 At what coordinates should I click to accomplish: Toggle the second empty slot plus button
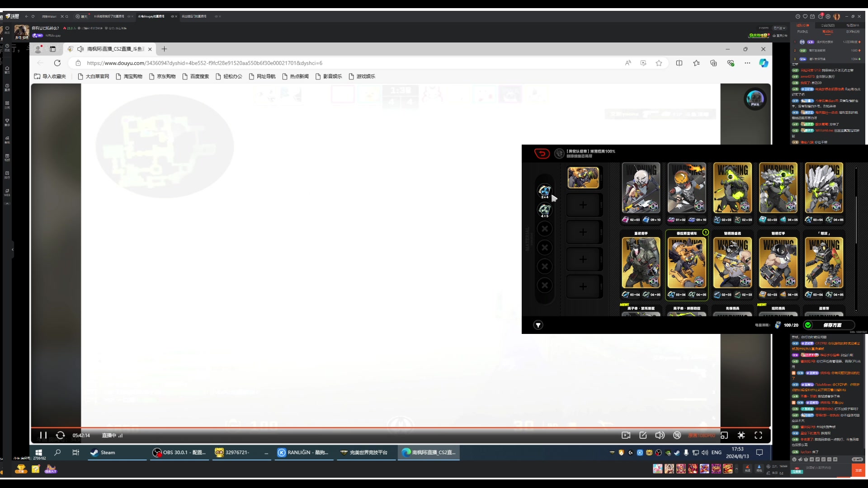click(582, 231)
